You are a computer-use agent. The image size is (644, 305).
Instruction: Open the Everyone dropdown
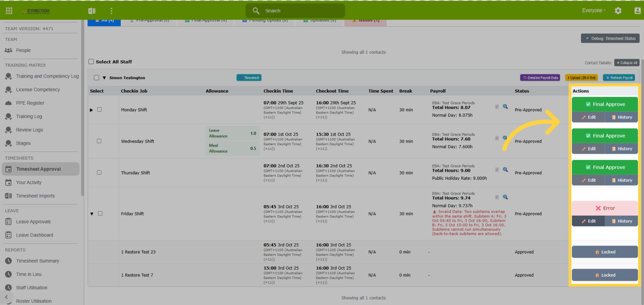coord(594,10)
